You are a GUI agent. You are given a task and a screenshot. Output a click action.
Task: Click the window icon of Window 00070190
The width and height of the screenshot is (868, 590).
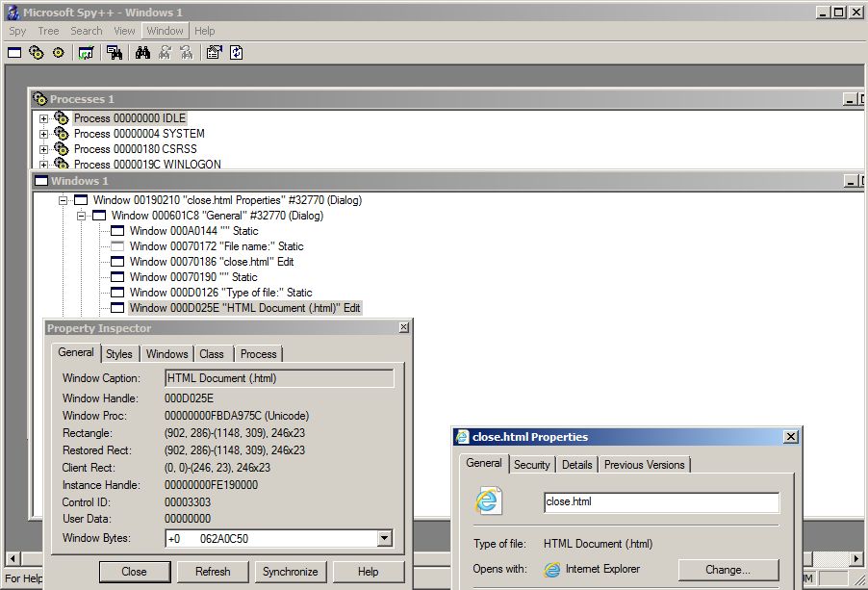(117, 277)
